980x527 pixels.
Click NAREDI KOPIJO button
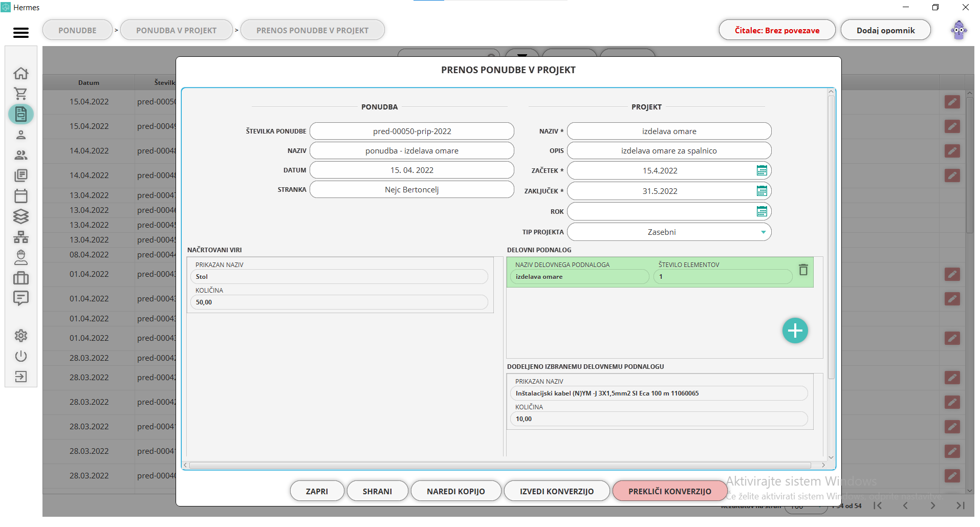click(x=456, y=491)
